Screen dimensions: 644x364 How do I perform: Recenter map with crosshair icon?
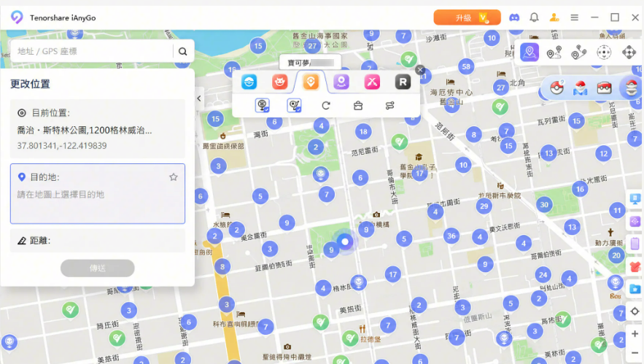coord(635,311)
